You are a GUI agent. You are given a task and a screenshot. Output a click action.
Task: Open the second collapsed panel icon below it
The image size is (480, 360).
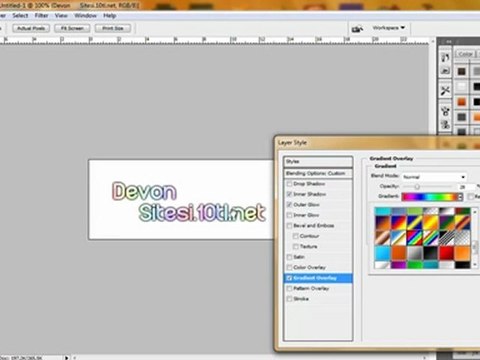point(445,71)
